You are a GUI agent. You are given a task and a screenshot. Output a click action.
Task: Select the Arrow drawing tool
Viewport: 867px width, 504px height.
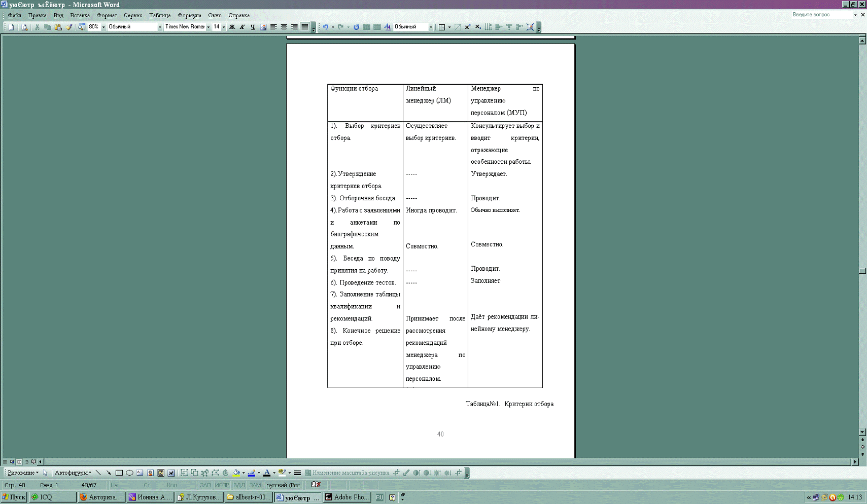point(109,473)
